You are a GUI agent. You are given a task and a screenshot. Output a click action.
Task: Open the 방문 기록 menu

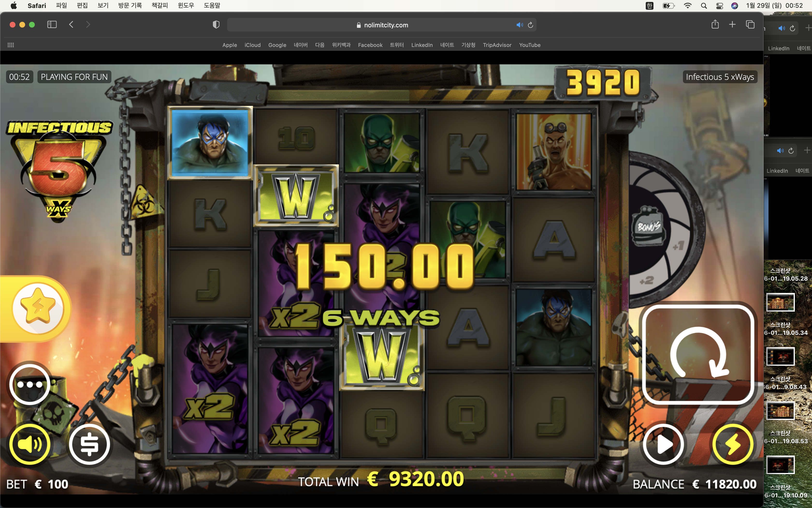point(130,5)
